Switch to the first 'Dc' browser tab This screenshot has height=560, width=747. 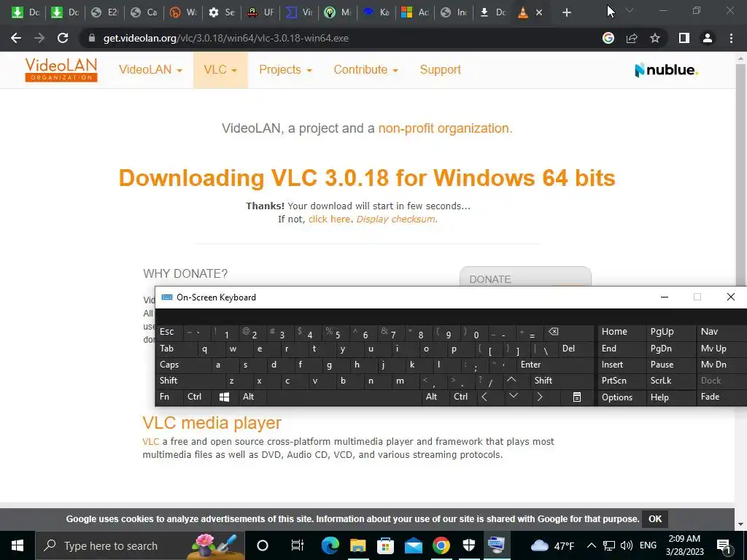tap(26, 13)
